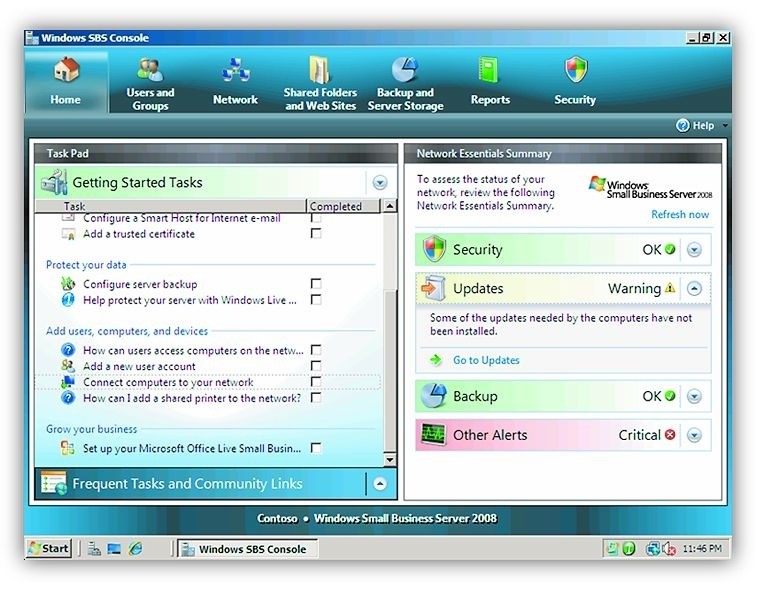
Task: Click the Add a new user account icon
Action: click(68, 366)
